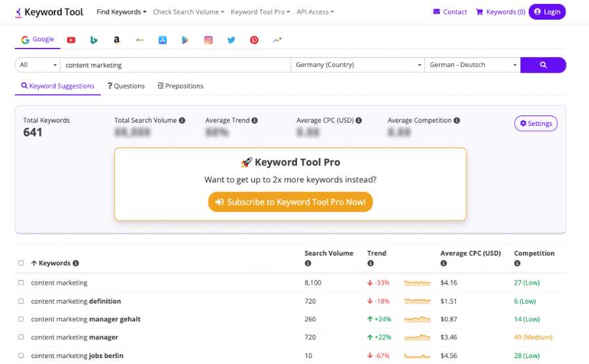Click the info icon beside Keywords column header
The height and width of the screenshot is (364, 589).
point(76,264)
